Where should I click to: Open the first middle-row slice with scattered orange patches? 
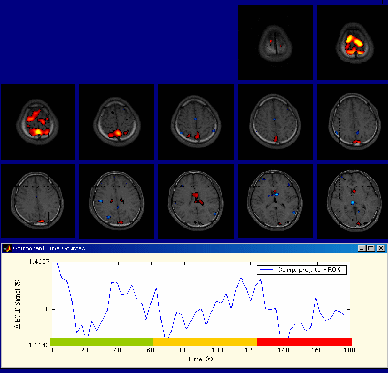tap(38, 122)
